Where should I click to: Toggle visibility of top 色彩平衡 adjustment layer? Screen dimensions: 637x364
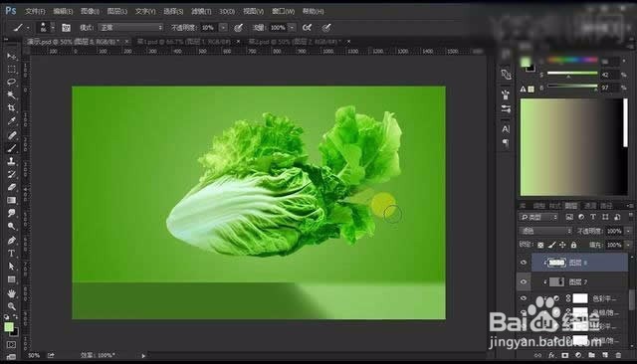click(x=524, y=298)
